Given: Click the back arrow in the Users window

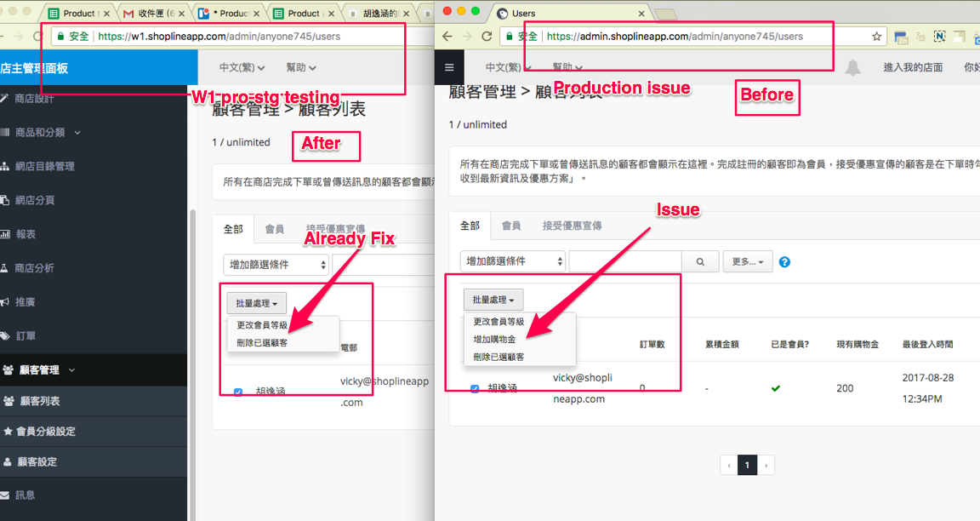Looking at the screenshot, I should pyautogui.click(x=447, y=37).
